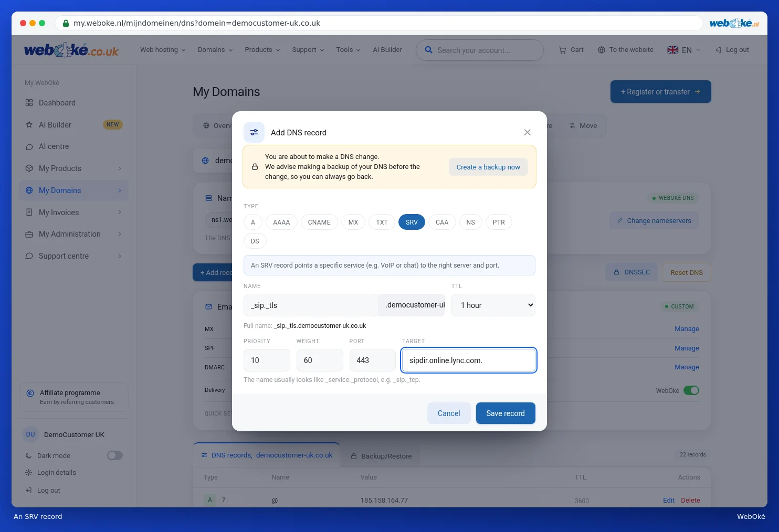Image resolution: width=779 pixels, height=532 pixels.
Task: Click Cancel in the dialog
Action: (449, 413)
